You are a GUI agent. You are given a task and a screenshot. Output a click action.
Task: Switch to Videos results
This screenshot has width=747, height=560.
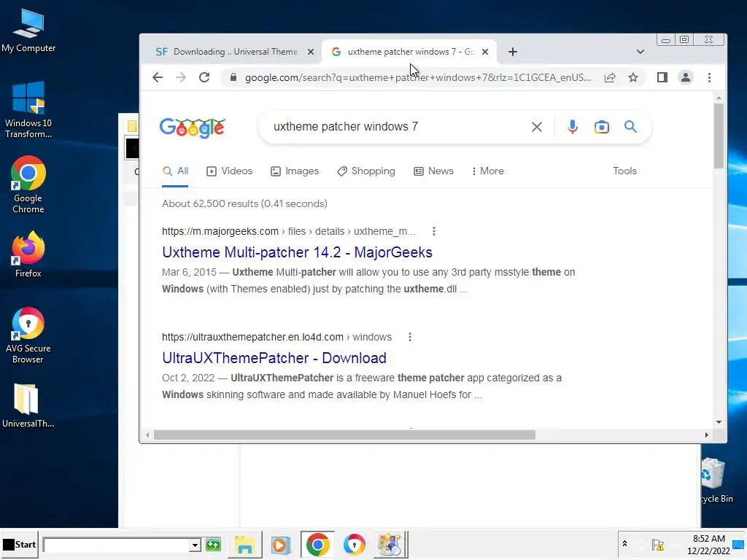pyautogui.click(x=230, y=171)
